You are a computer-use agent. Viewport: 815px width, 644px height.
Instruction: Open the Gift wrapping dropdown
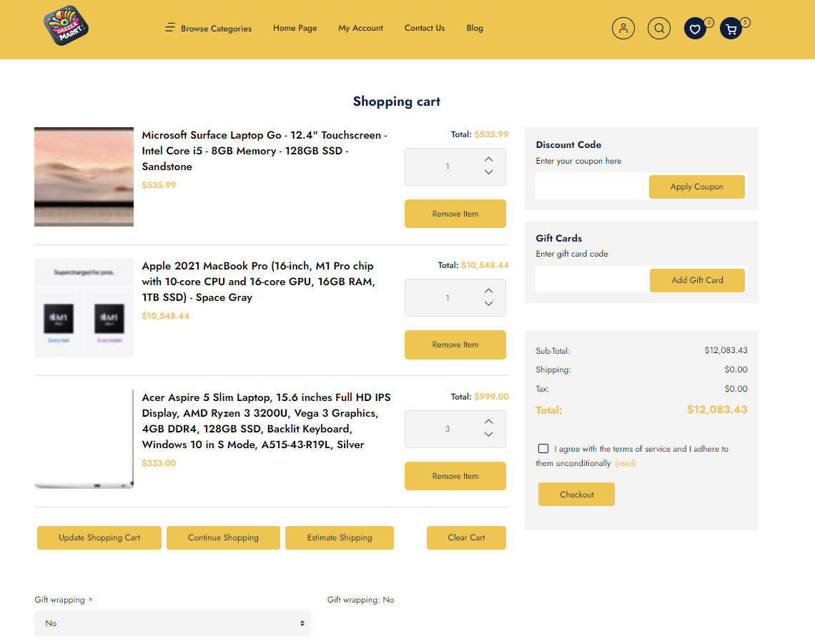(x=172, y=623)
